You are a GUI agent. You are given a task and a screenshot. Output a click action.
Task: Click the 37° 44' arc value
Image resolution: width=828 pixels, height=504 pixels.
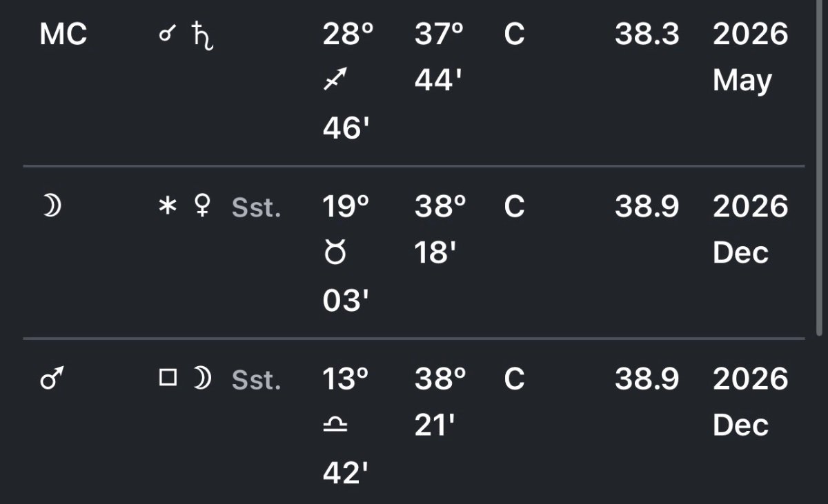coord(440,58)
